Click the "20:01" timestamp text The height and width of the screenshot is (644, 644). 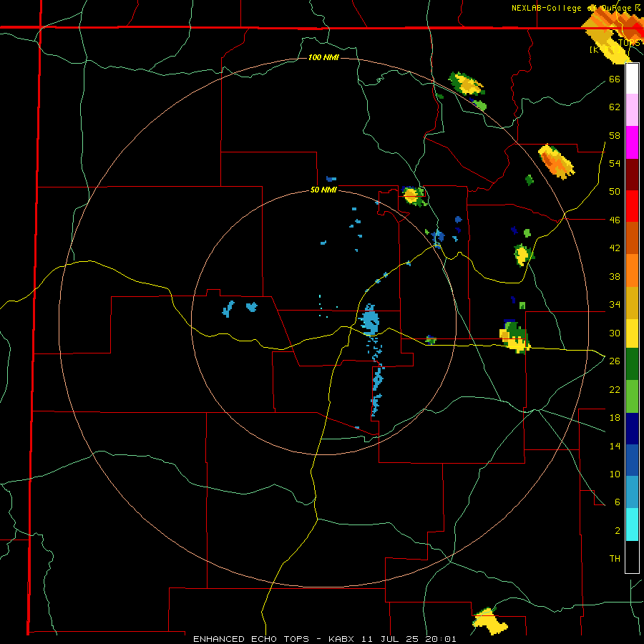coord(440,639)
